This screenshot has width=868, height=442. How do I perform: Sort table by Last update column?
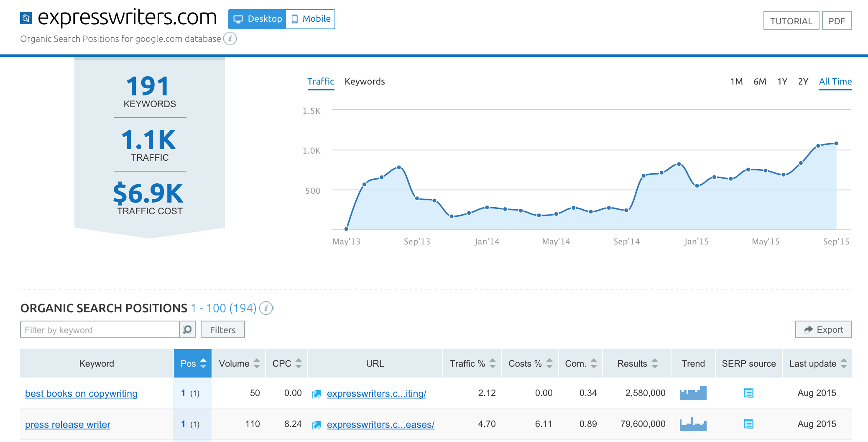point(817,363)
